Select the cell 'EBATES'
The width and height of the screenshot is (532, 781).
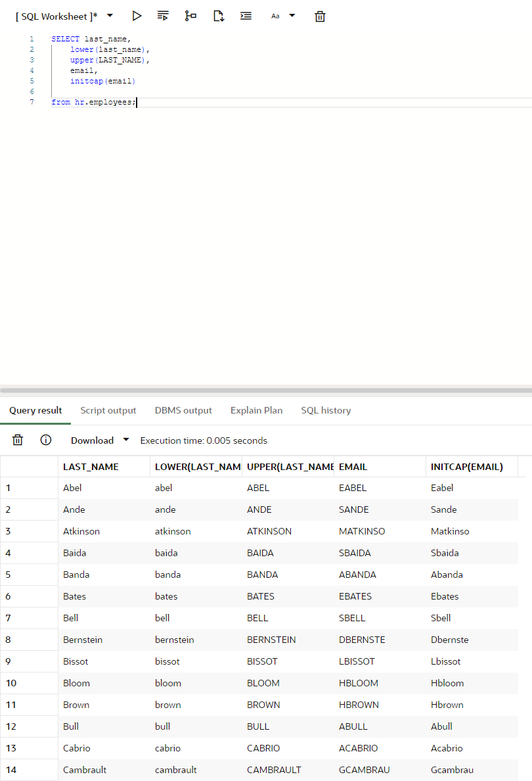(x=380, y=596)
